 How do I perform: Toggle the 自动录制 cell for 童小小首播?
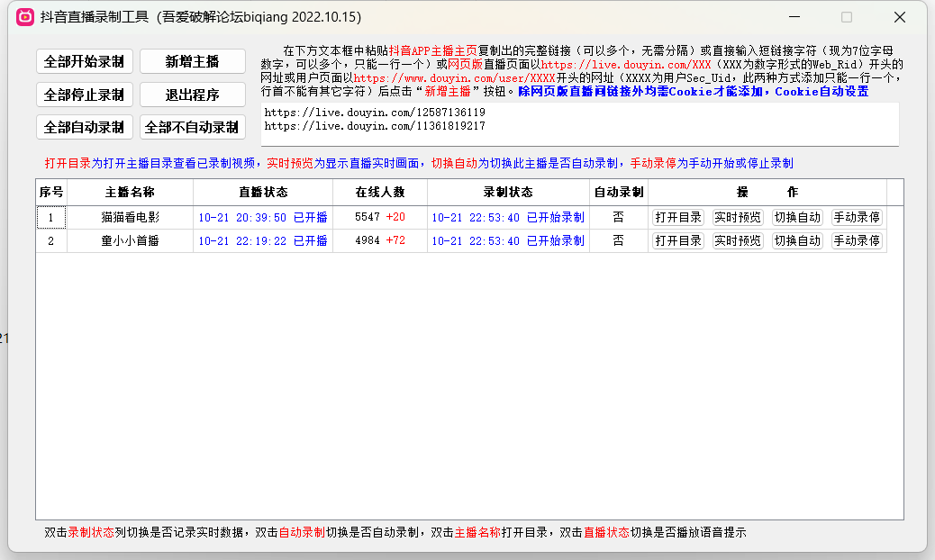(x=618, y=240)
